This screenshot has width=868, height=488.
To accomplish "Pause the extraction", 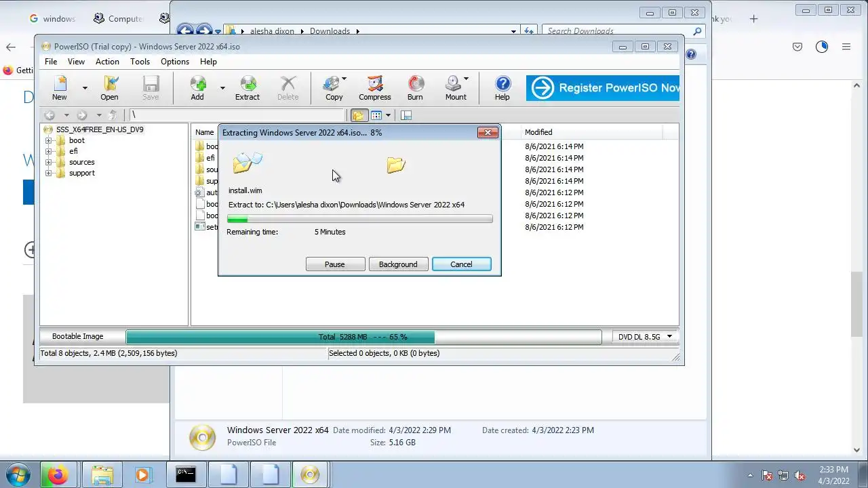I will click(335, 264).
